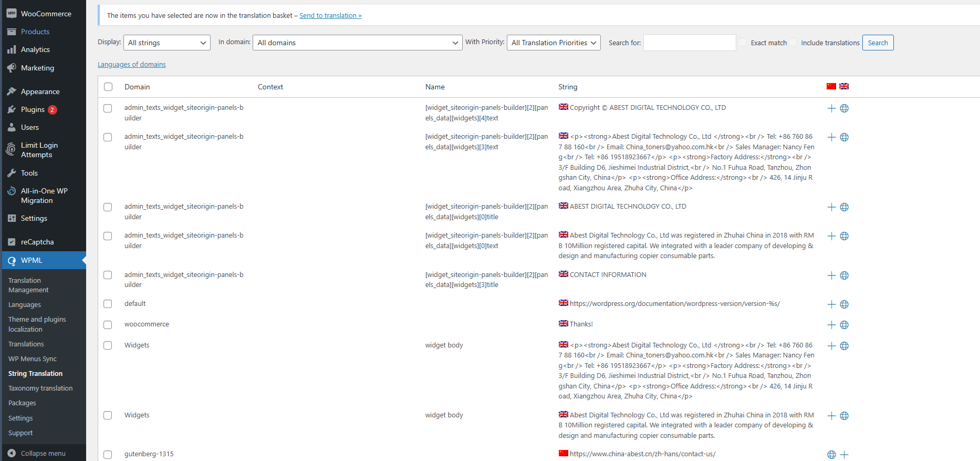
Task: Open WP Menus Sync submenu item
Action: coord(33,359)
